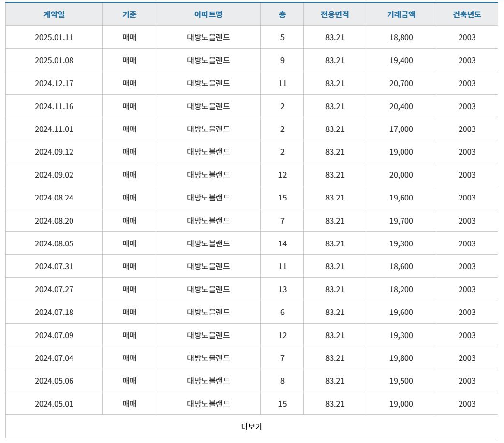Click 대방노블랜드 in the 2024.09.02 row

[x=208, y=175]
